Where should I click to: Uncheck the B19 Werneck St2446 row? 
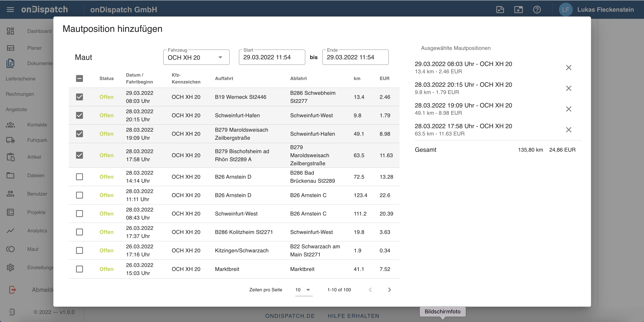[79, 97]
